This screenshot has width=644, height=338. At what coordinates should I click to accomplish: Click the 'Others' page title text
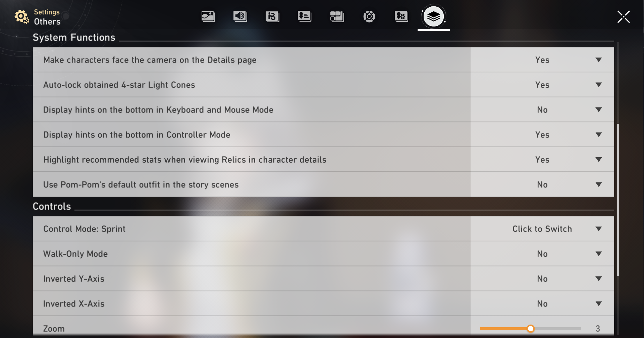coord(47,22)
